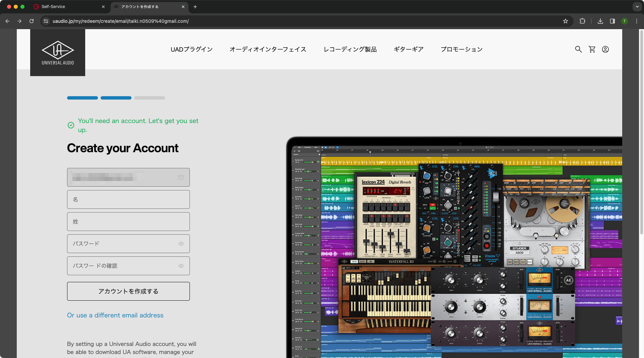Click the green checkmark circle icon

[x=71, y=125]
